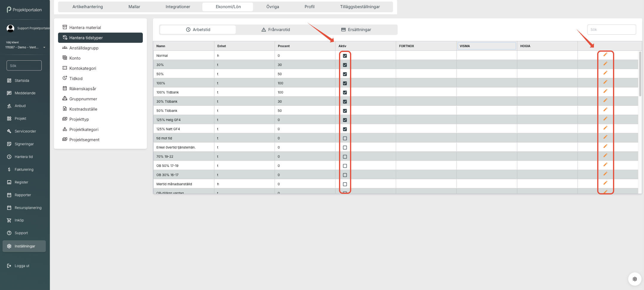Click the table Sök search field

pyautogui.click(x=612, y=30)
